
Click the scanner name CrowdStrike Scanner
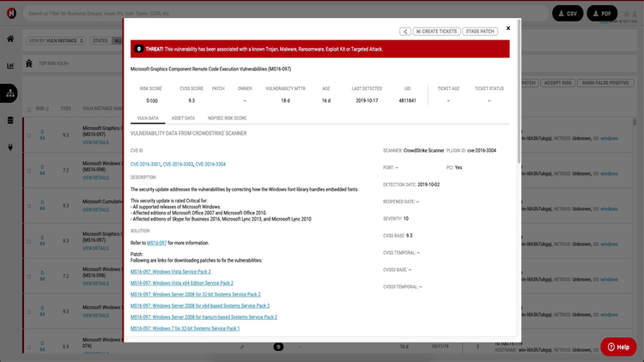(x=423, y=151)
